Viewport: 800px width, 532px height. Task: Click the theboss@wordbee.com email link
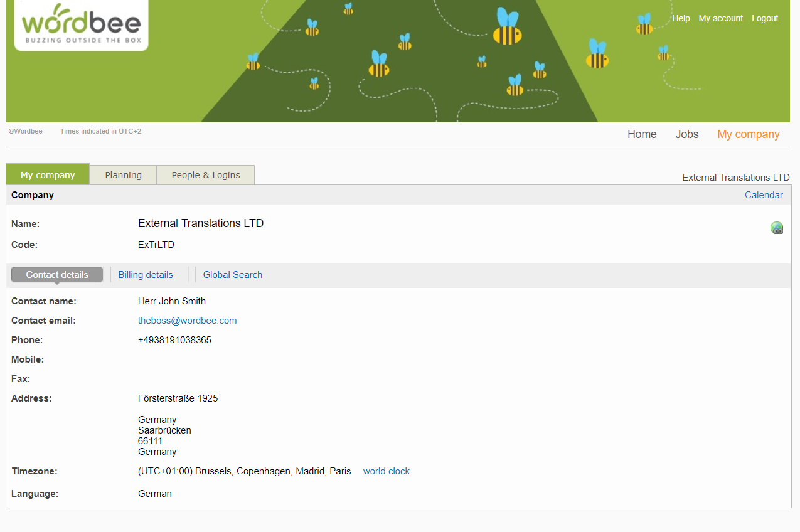187,321
